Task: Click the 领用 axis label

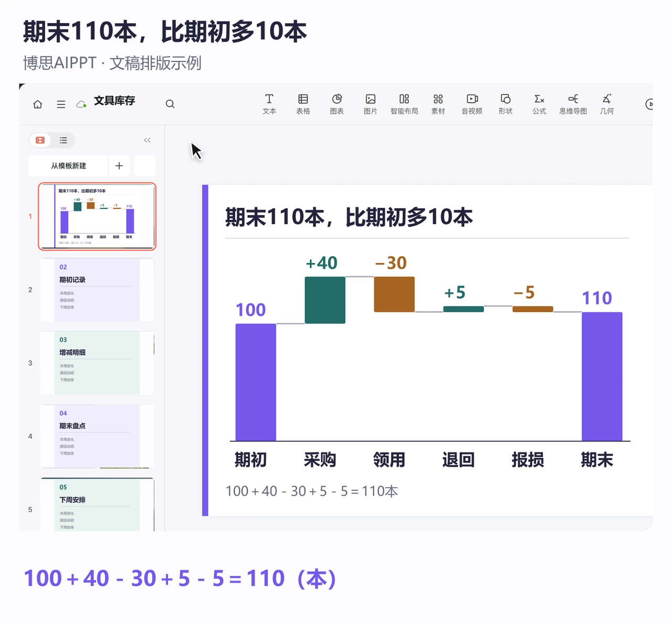Action: [x=389, y=460]
